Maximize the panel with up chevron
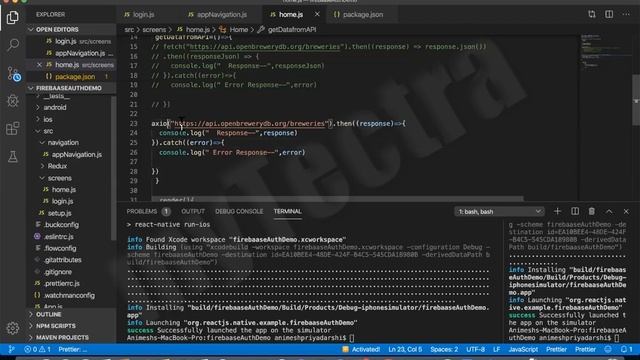The height and width of the screenshot is (360, 640). coord(609,211)
